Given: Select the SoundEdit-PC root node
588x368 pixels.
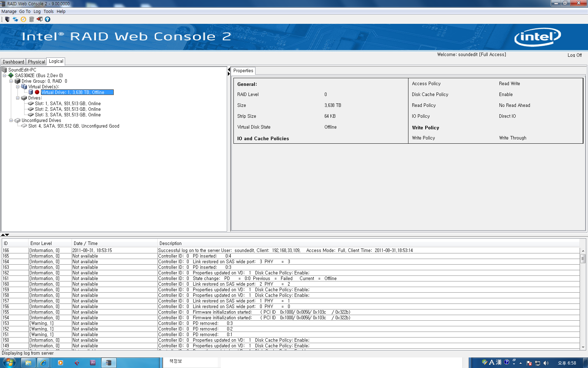Looking at the screenshot, I should [22, 70].
